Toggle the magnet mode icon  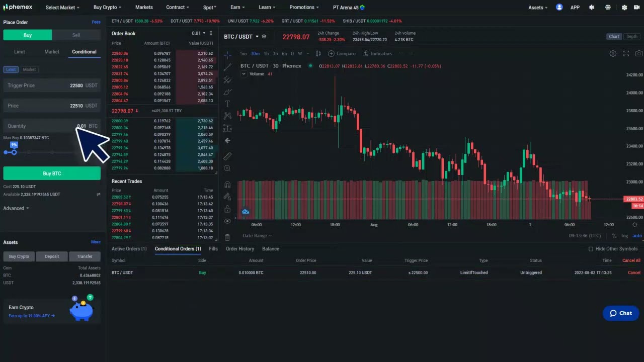(x=227, y=185)
